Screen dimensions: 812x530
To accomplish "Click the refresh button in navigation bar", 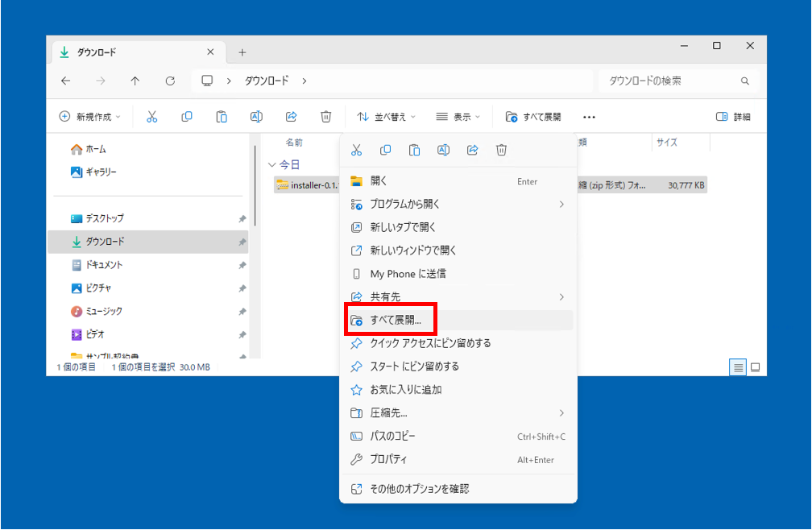I will [170, 81].
